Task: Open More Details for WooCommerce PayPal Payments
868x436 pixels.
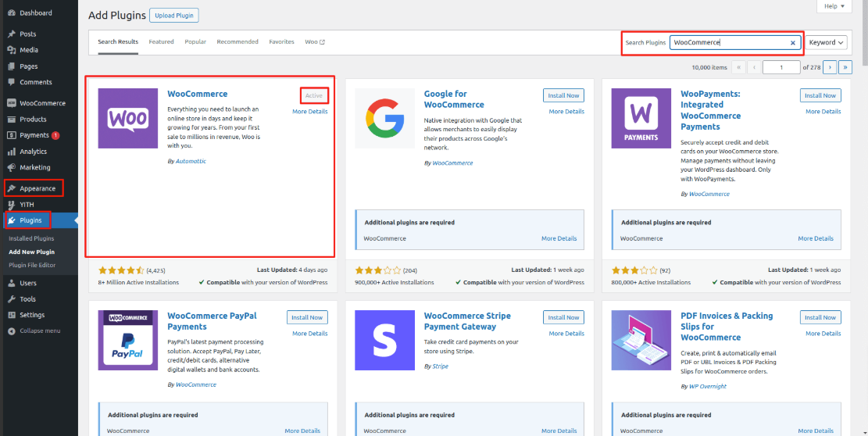Action: 309,334
